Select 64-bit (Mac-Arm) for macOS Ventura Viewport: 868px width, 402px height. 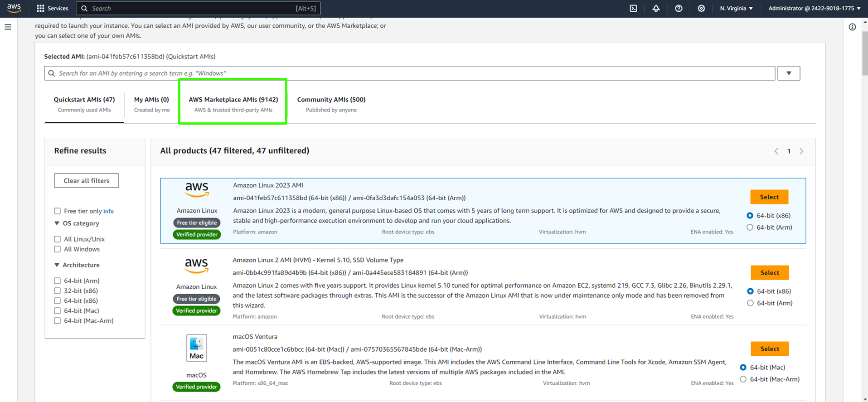tap(743, 379)
